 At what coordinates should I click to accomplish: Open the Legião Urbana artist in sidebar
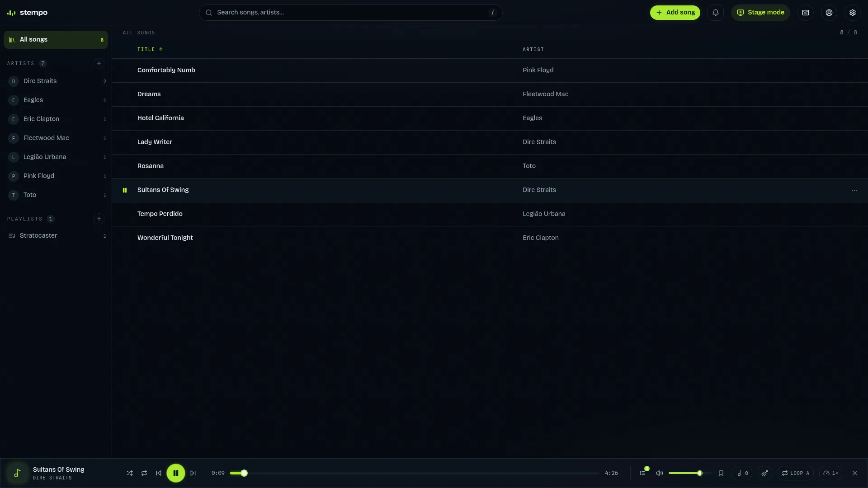coord(56,157)
